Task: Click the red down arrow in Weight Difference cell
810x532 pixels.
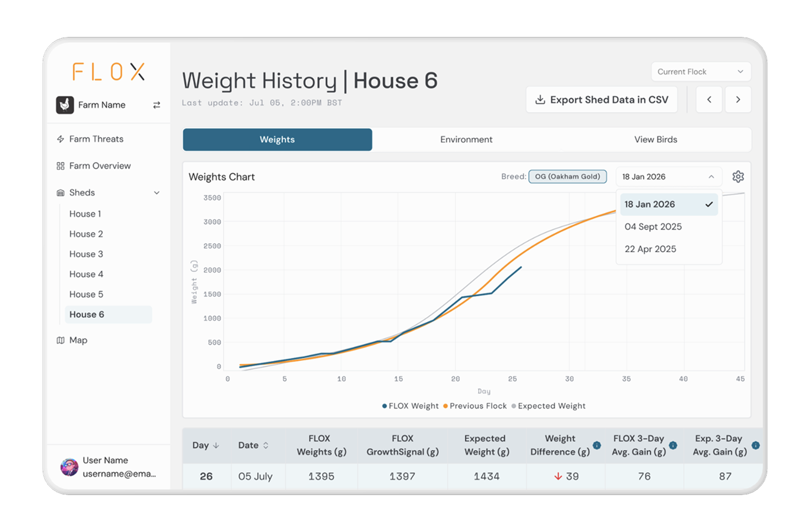Action: point(558,476)
